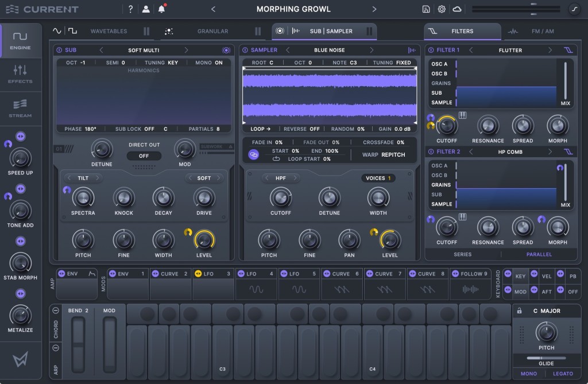This screenshot has width=588, height=384.
Task: Select Series filter routing
Action: point(462,254)
